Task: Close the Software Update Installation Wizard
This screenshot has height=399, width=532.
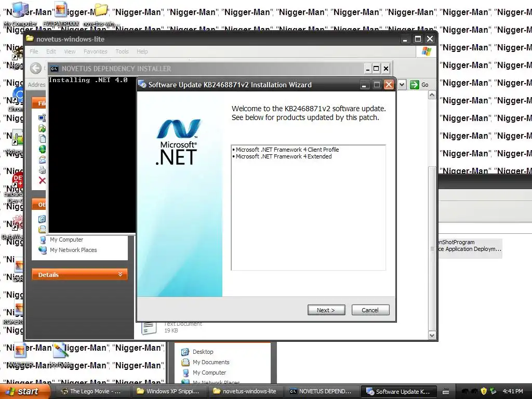Action: tap(389, 85)
